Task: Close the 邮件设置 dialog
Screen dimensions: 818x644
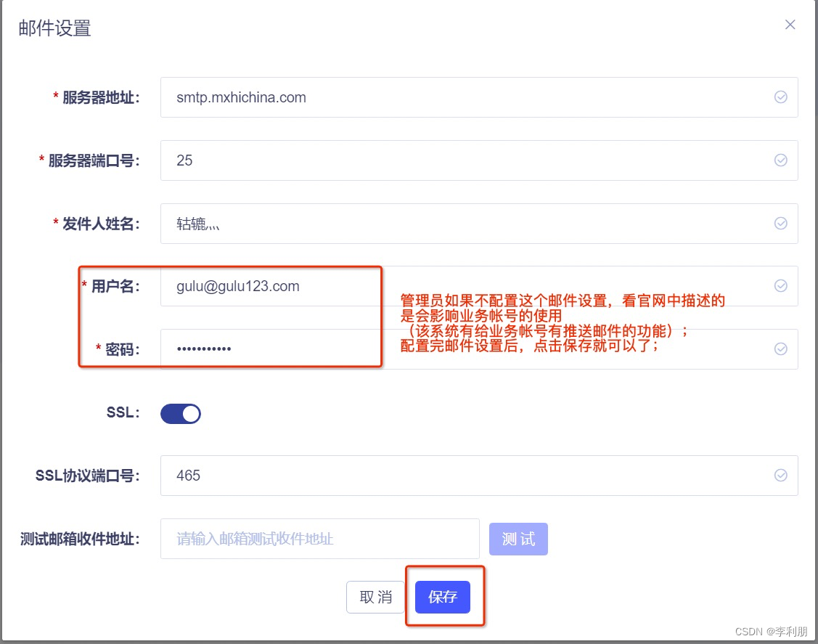Action: (790, 25)
